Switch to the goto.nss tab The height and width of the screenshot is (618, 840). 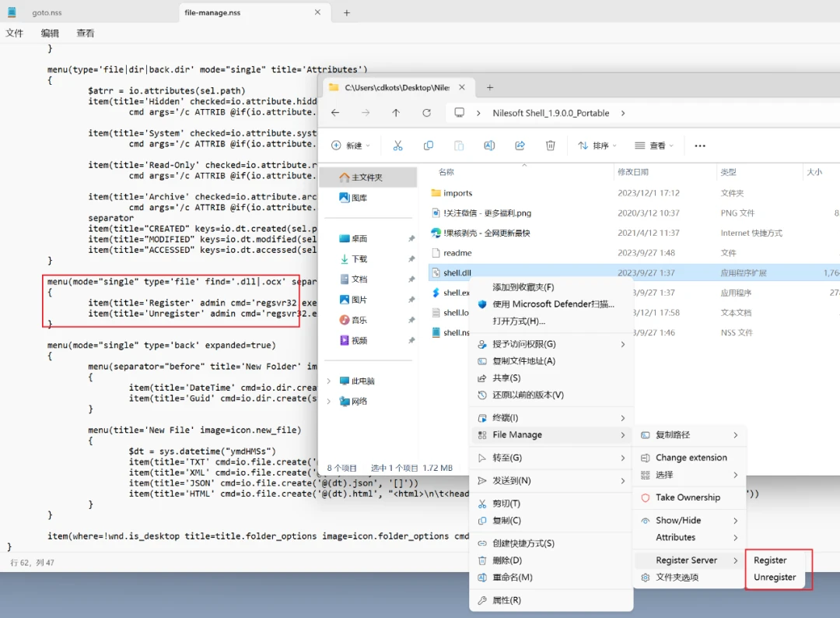click(x=47, y=12)
